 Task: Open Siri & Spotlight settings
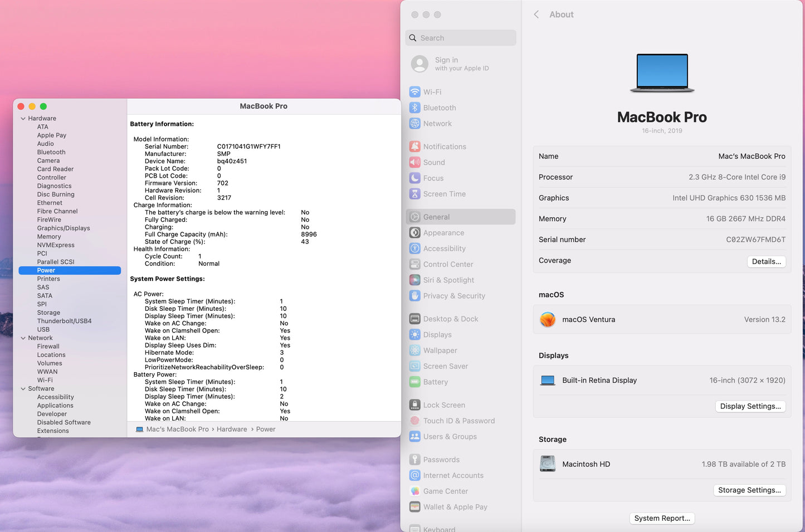[448, 280]
